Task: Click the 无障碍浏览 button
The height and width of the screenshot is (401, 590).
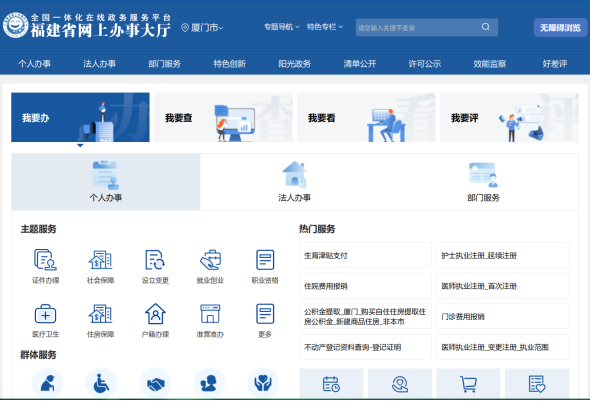Action: point(560,27)
